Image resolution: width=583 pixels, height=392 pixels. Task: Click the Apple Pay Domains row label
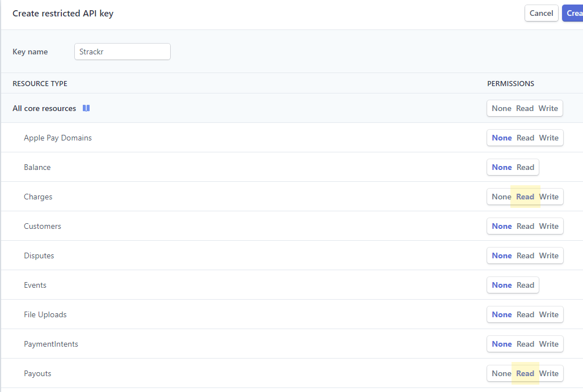58,138
